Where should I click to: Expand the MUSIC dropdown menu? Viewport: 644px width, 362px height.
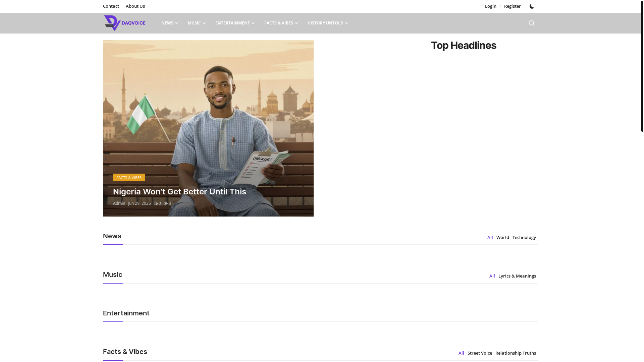[197, 23]
